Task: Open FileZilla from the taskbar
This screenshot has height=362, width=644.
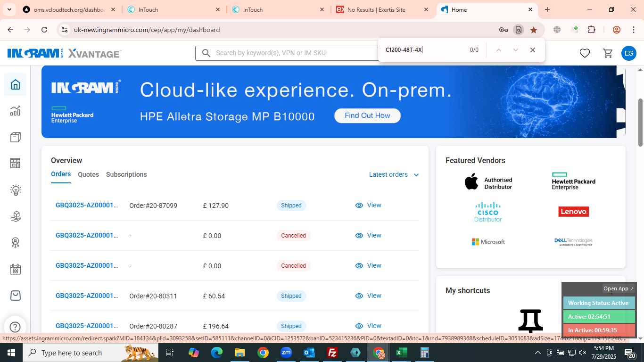Action: pyautogui.click(x=332, y=353)
